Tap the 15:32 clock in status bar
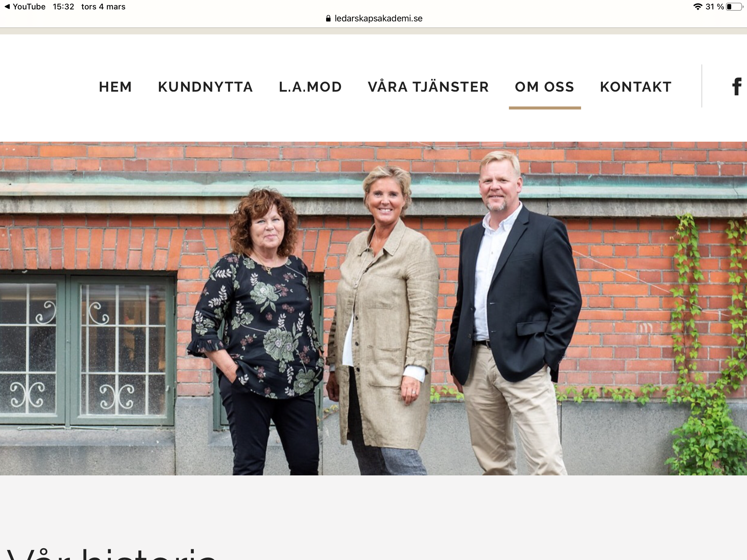This screenshot has width=747, height=560. [63, 7]
